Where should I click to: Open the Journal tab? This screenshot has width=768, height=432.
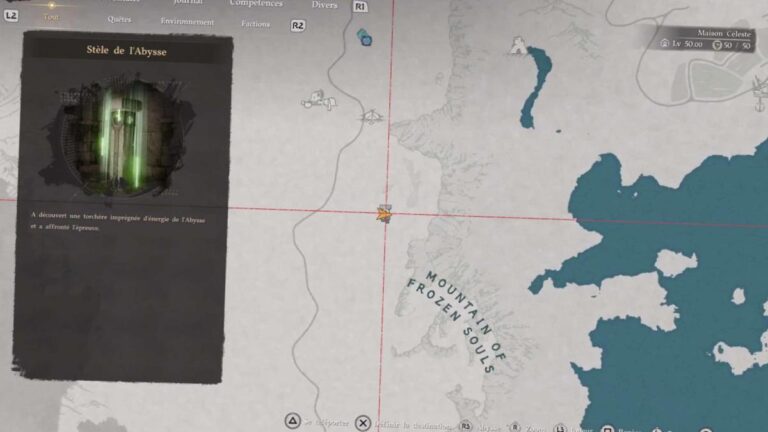click(188, 2)
